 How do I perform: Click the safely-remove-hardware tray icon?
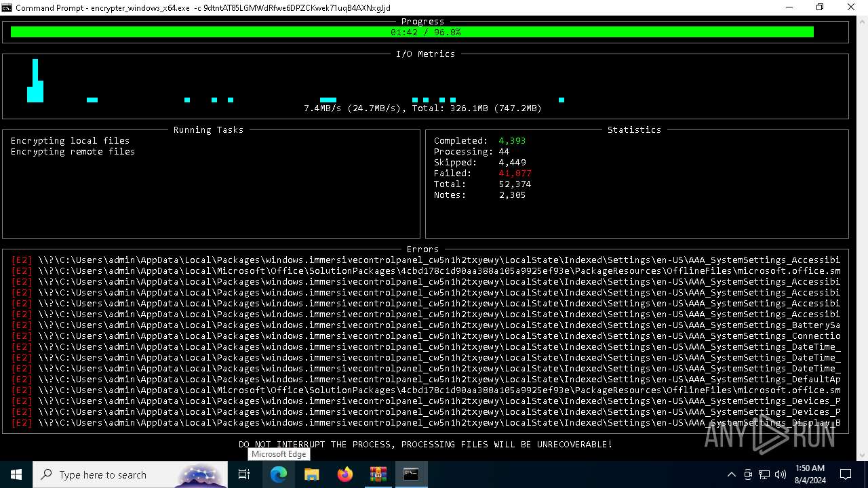(748, 474)
